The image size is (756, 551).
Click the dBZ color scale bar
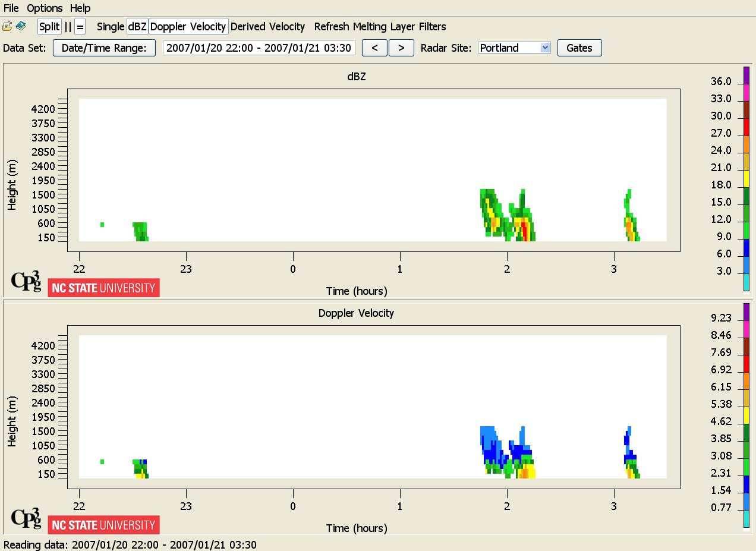click(x=746, y=178)
